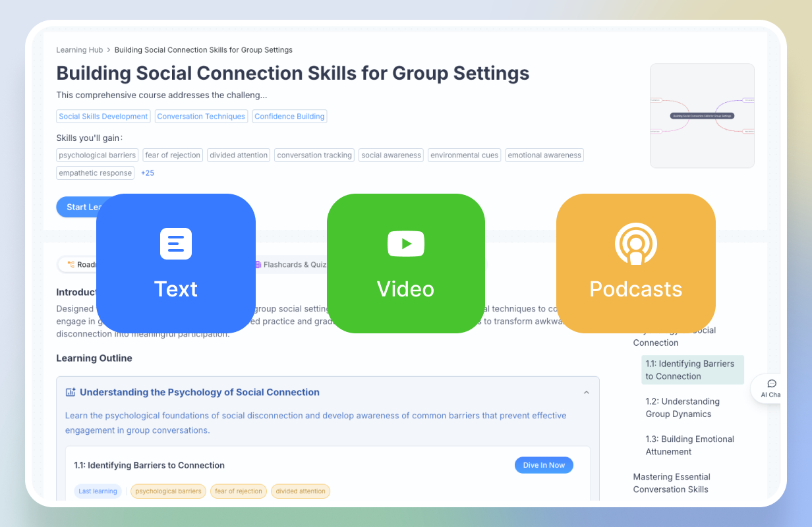Click the Text document icon on blue tile
Viewport: 812px width, 527px height.
click(x=176, y=244)
